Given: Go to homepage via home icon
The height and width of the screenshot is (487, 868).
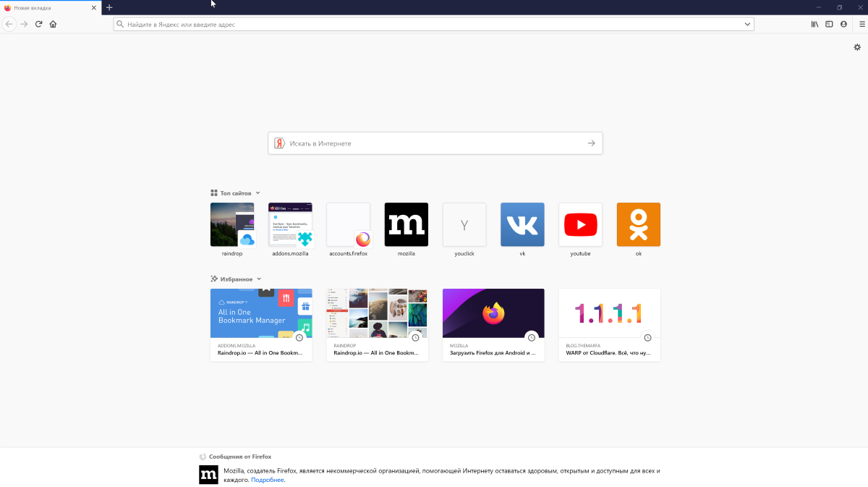Looking at the screenshot, I should pos(53,23).
